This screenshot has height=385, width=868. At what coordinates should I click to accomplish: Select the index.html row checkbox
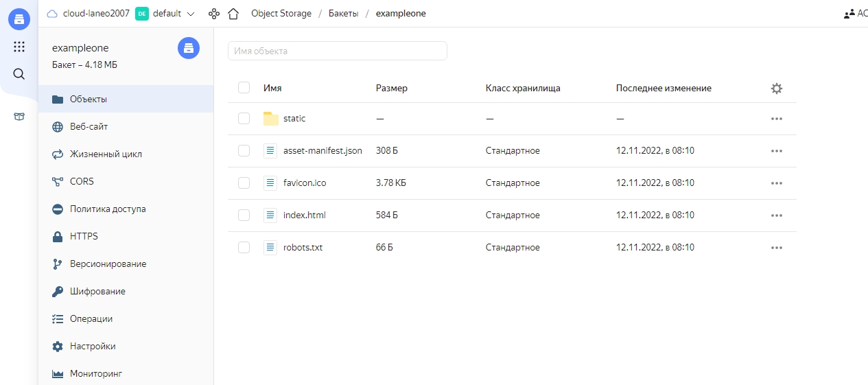pyautogui.click(x=244, y=215)
